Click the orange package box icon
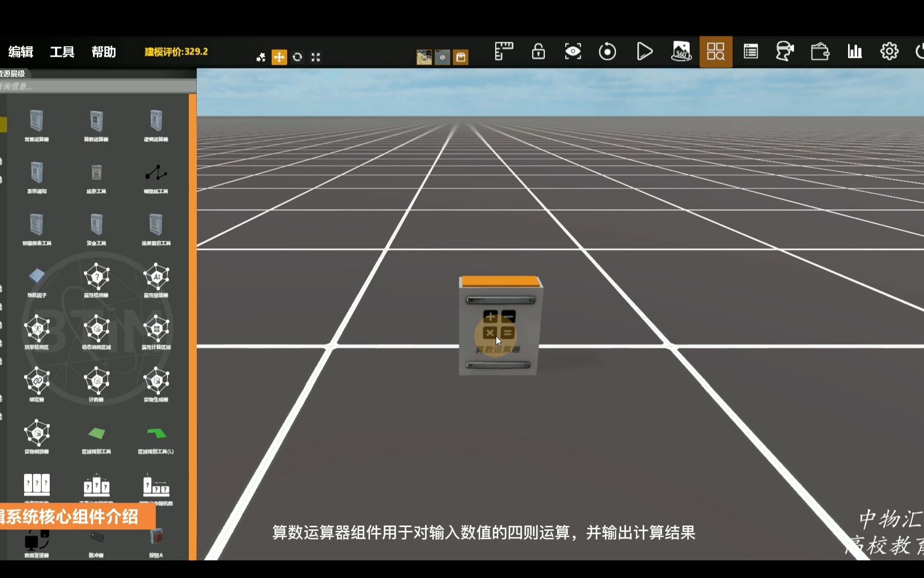Viewport: 924px width, 578px height. pyautogui.click(x=460, y=57)
